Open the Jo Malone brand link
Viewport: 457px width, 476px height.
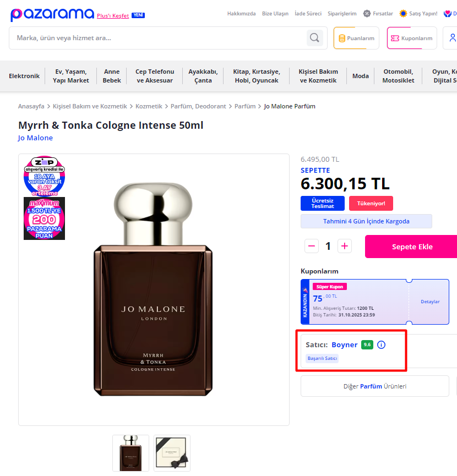click(35, 138)
